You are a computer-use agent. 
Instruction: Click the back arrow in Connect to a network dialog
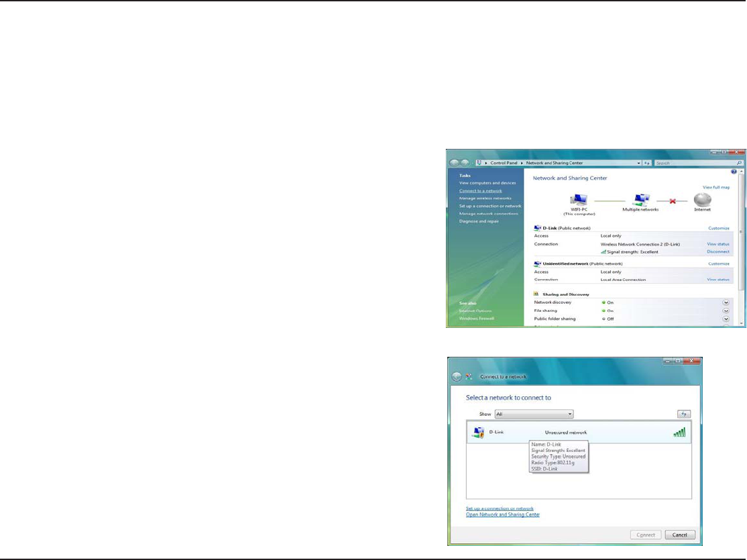tap(457, 376)
